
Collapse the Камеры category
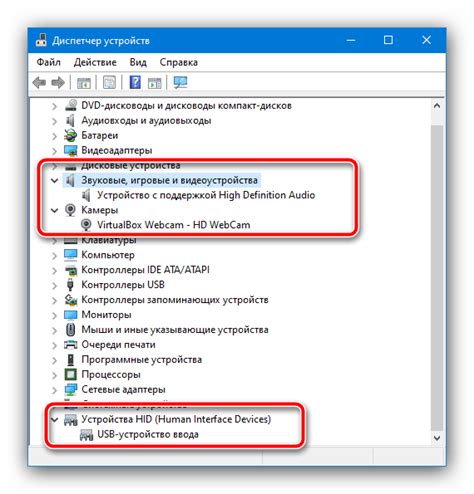coord(54,210)
